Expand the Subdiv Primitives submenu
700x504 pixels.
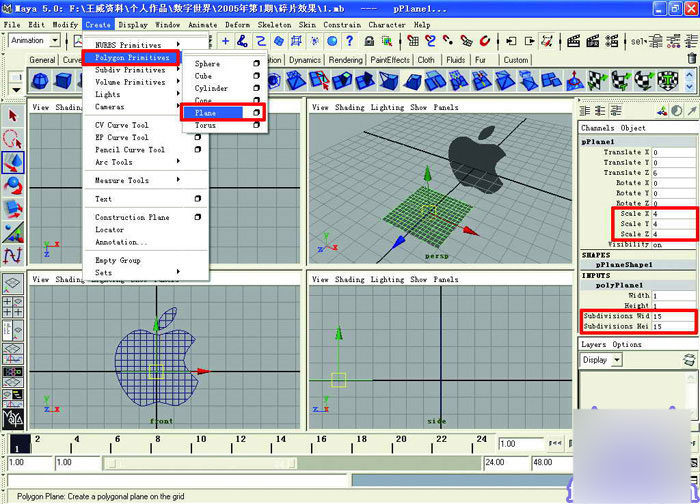coord(178,70)
